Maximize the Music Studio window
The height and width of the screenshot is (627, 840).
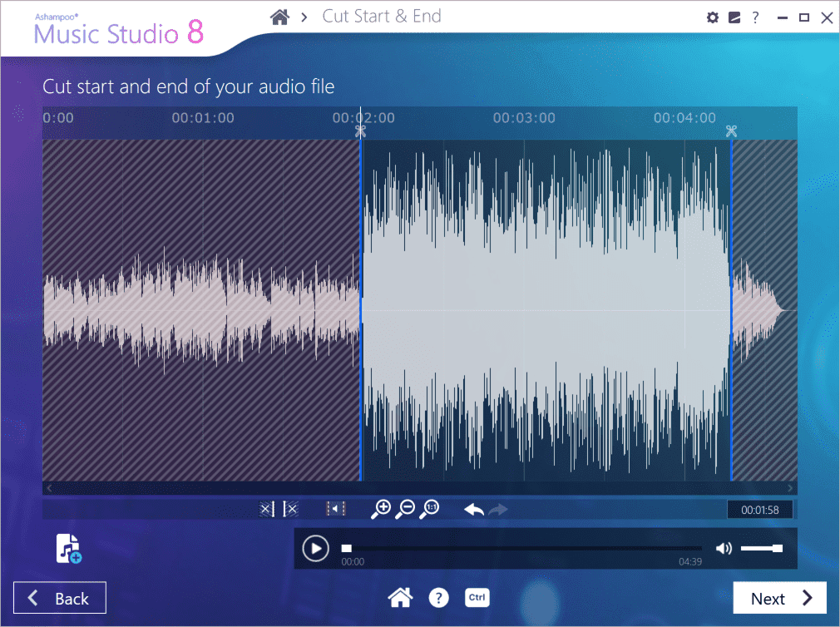click(x=804, y=17)
